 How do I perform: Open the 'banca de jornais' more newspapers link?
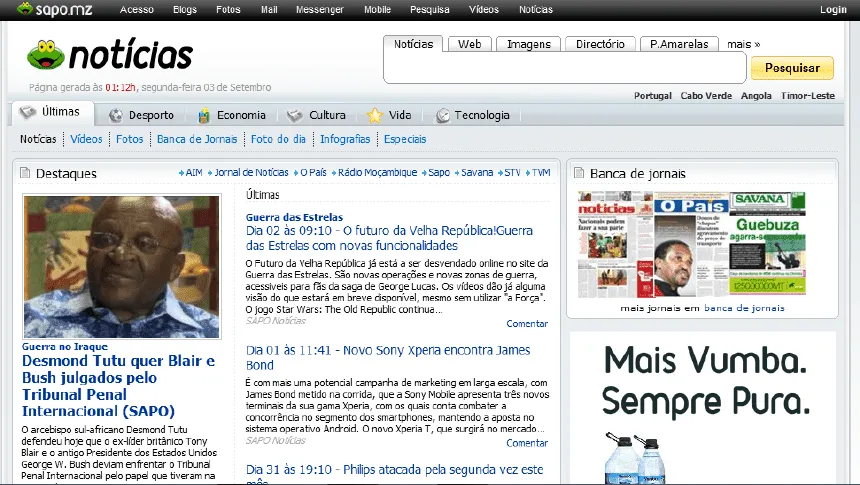tap(744, 308)
